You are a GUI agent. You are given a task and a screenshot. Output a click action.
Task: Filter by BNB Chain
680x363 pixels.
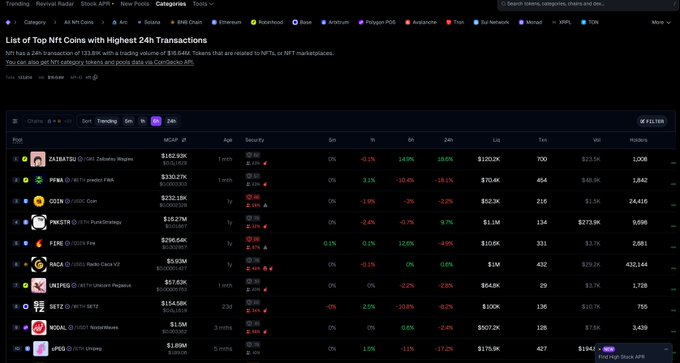tap(186, 22)
